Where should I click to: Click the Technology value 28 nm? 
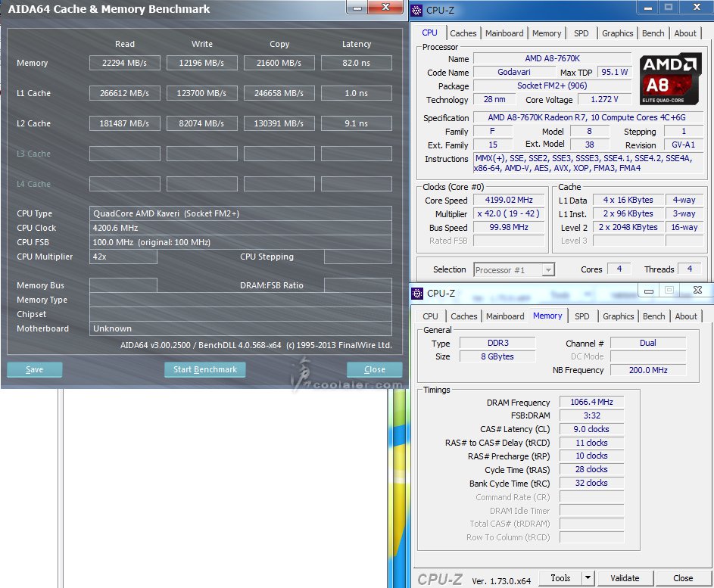(x=494, y=99)
